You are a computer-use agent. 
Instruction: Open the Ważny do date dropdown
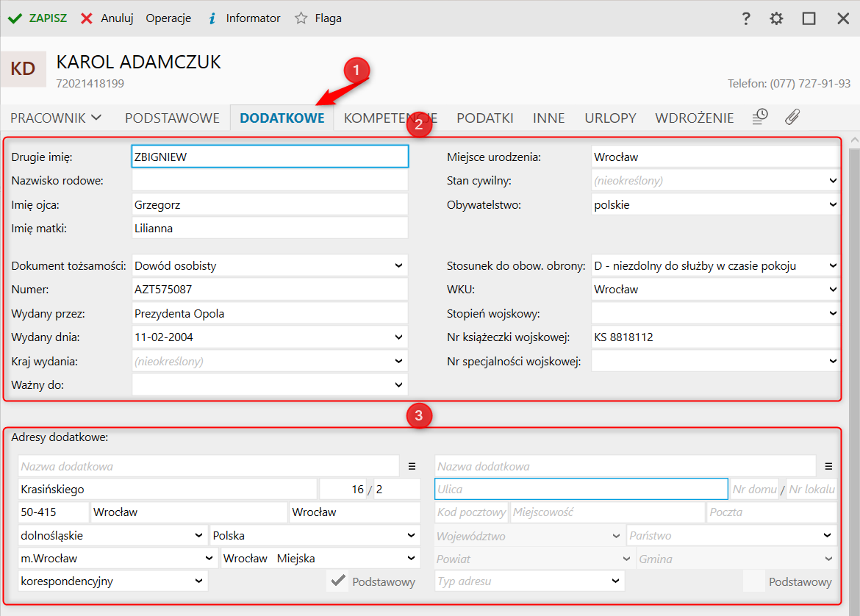pos(398,385)
